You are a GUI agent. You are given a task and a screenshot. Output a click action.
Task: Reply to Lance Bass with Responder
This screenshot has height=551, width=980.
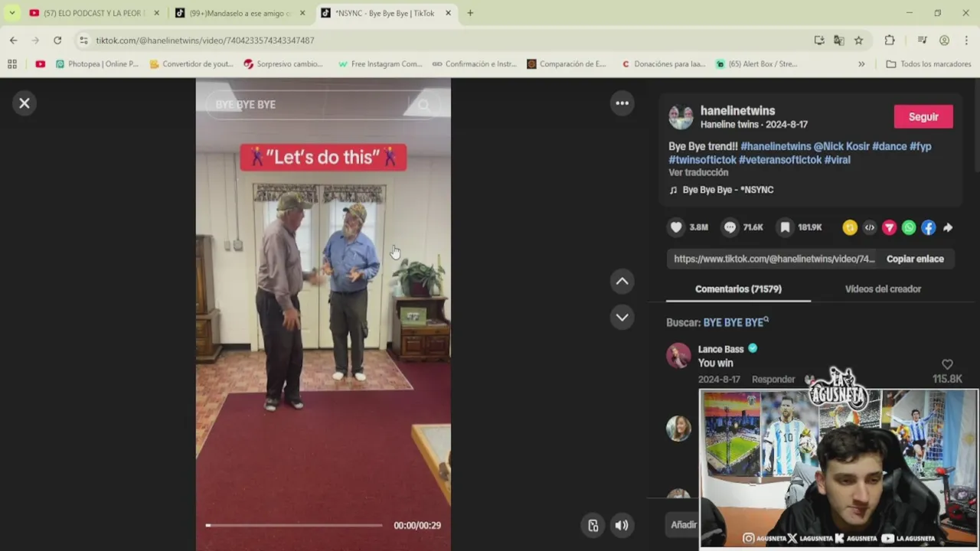(773, 380)
